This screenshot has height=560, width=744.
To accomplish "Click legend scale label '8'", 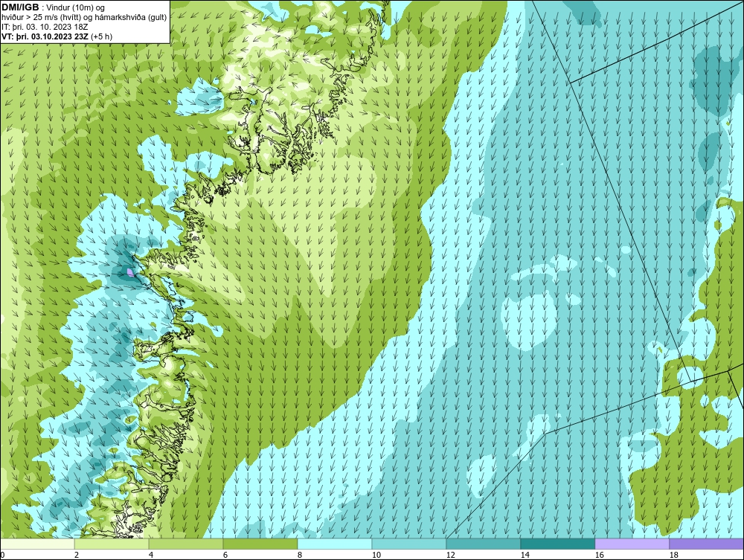I will [x=300, y=555].
